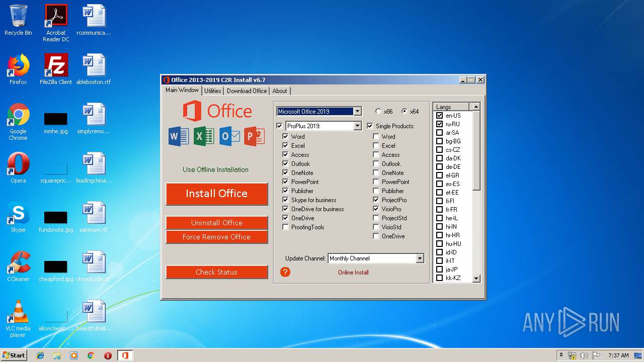Screen dimensions: 644x362
Task: Open the Update Channel dropdown
Action: coord(420,258)
